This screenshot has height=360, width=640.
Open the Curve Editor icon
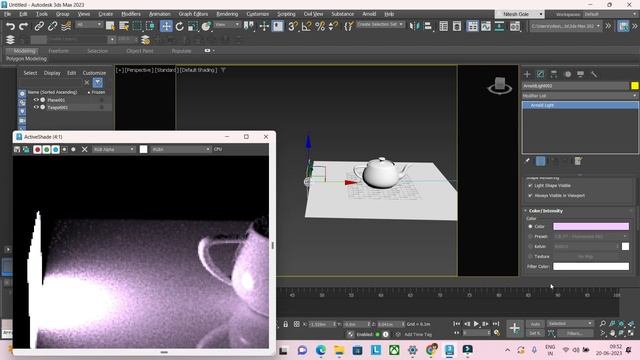[x=486, y=26]
